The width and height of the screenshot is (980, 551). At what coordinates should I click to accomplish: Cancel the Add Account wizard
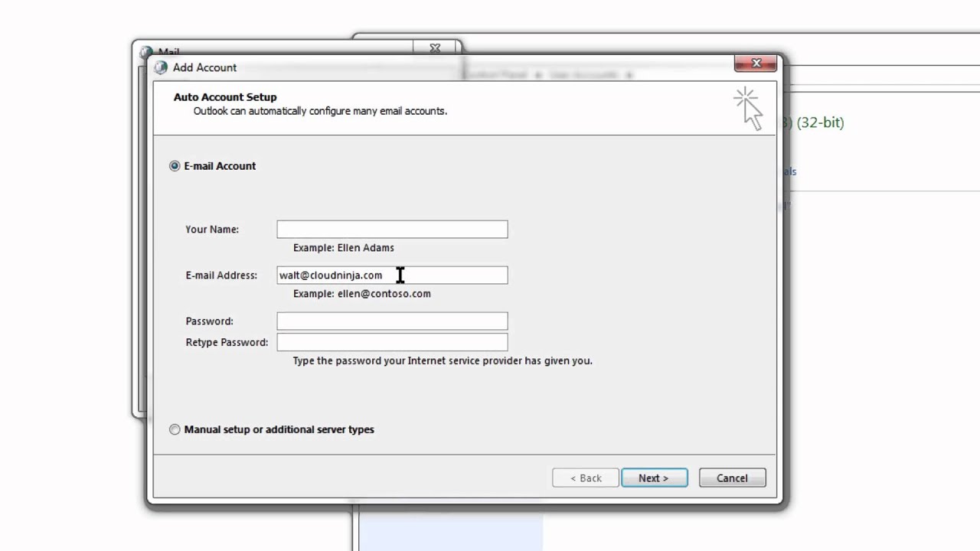coord(732,478)
